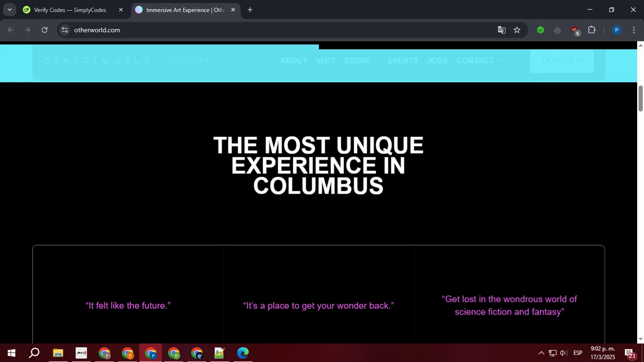Click the scrollbar up arrow
The width and height of the screenshot is (644, 362).
click(x=640, y=45)
